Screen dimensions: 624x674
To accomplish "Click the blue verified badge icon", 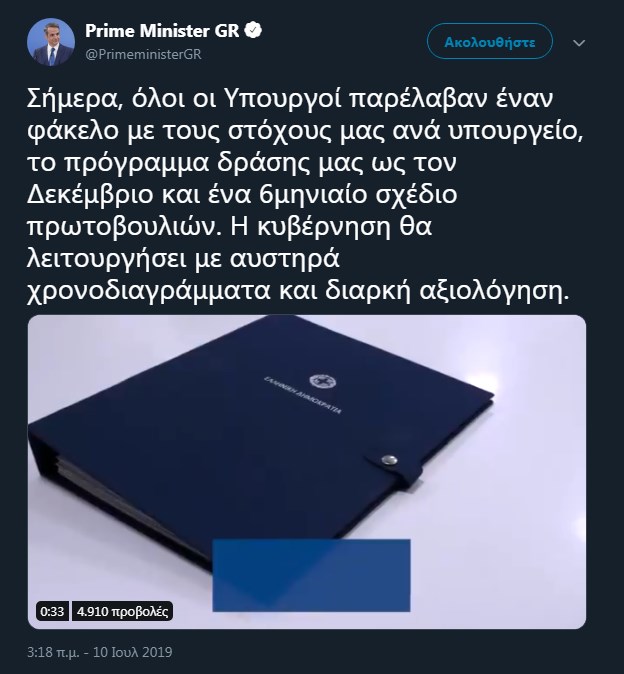I will coord(254,31).
